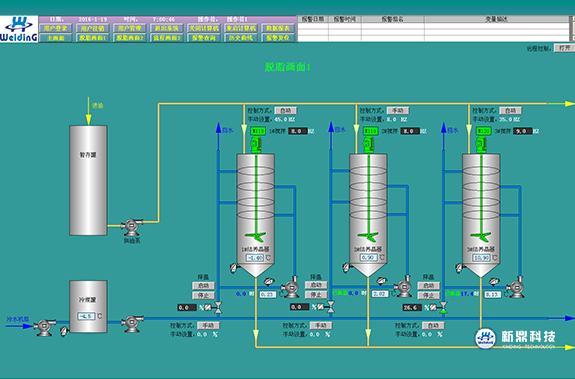Toggle 1# stirrer control mode 自动 button
Screen dimensions: 575x379
point(286,110)
